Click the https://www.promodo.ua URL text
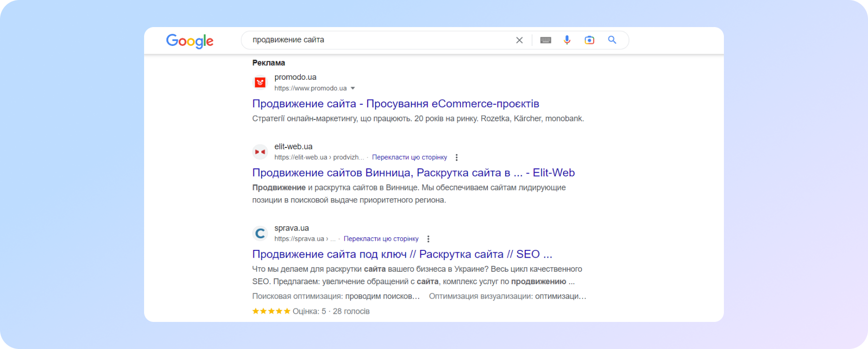 [310, 88]
